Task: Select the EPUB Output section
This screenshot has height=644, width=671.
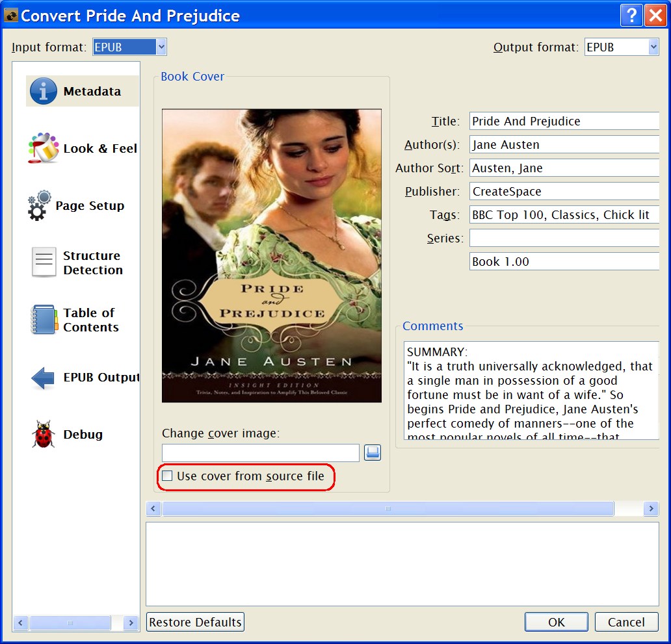Action: pos(83,377)
